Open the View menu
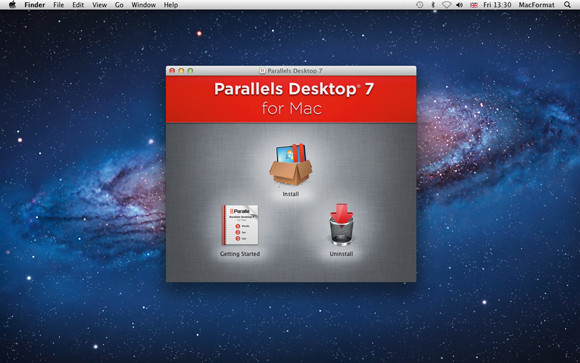The width and height of the screenshot is (580, 363). point(100,5)
